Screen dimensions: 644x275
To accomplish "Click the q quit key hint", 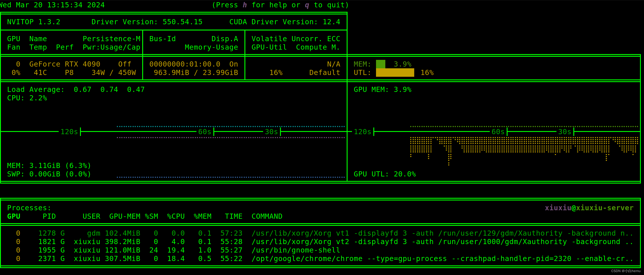I will 307,5.
